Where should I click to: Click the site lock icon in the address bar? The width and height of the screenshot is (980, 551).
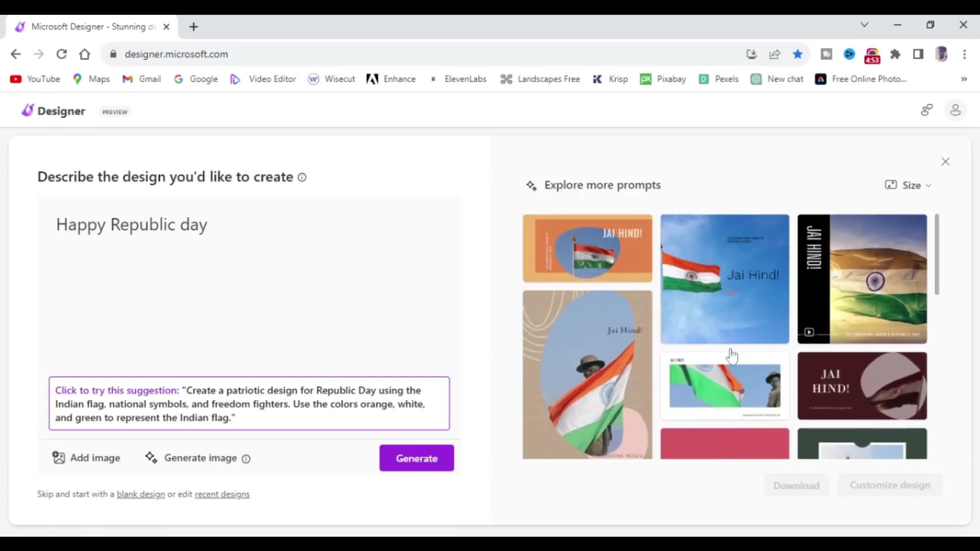coord(113,54)
